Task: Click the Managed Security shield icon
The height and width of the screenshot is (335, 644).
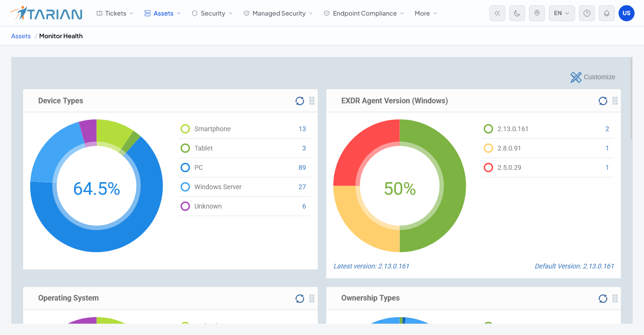Action: coord(247,13)
